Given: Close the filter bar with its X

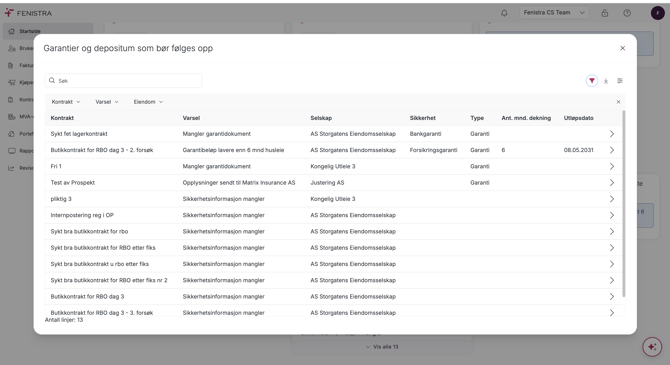Looking at the screenshot, I should click(618, 102).
